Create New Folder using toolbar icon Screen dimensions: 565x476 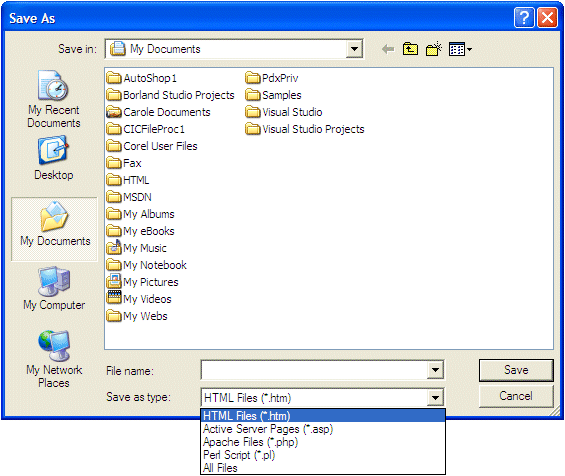pyautogui.click(x=433, y=49)
